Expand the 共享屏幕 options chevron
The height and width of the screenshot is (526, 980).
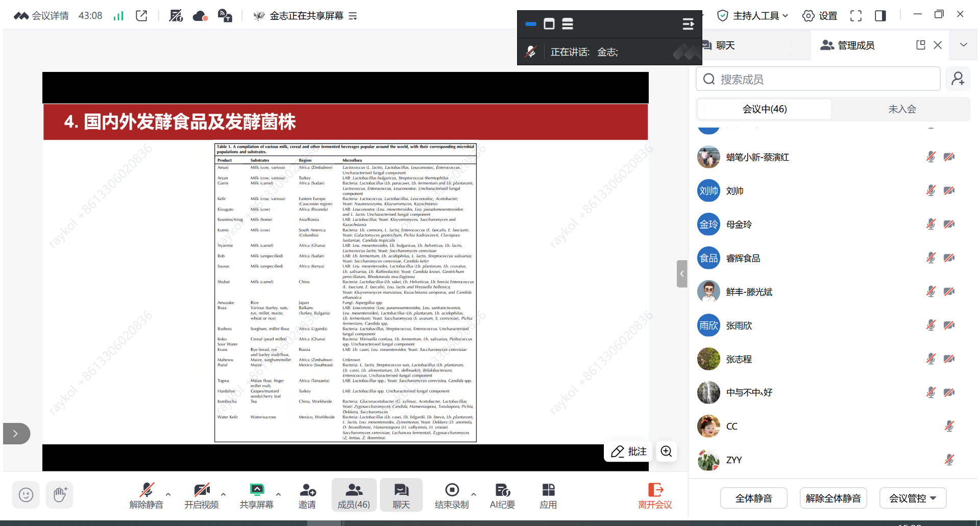(x=278, y=494)
